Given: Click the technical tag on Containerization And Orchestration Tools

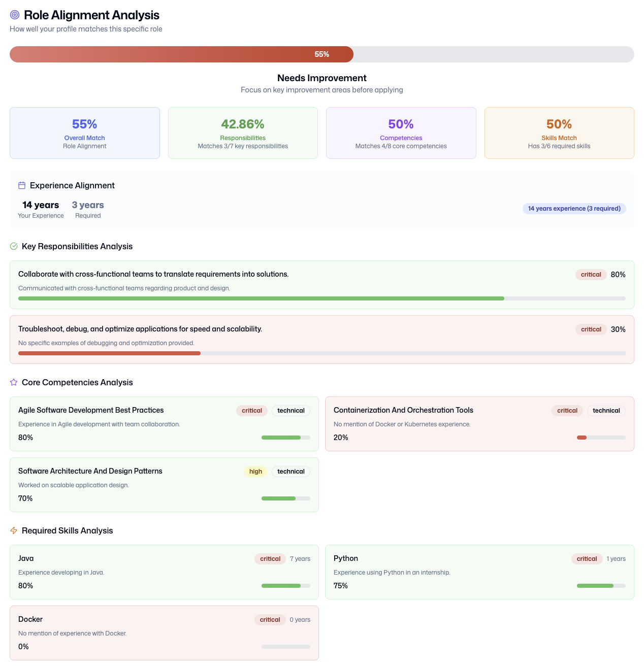Looking at the screenshot, I should 605,410.
